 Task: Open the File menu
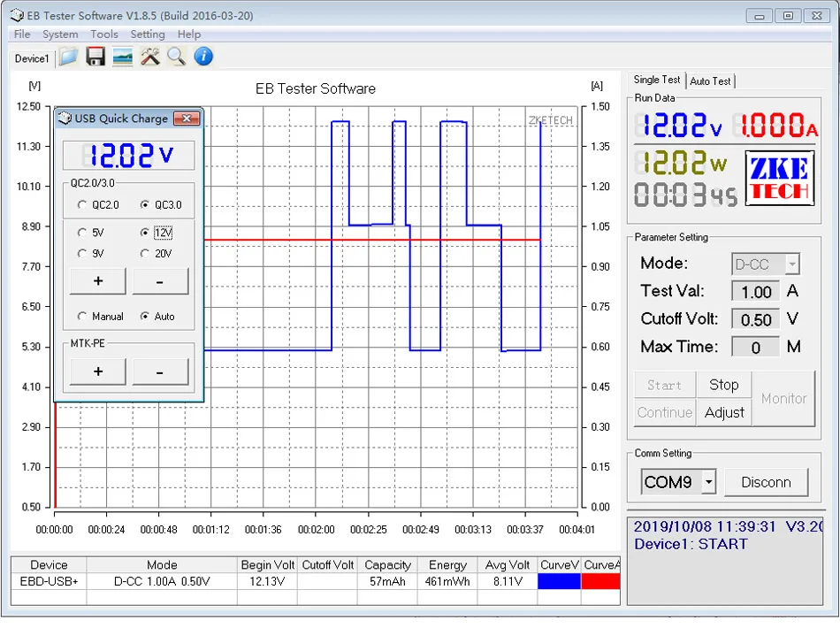pyautogui.click(x=22, y=34)
